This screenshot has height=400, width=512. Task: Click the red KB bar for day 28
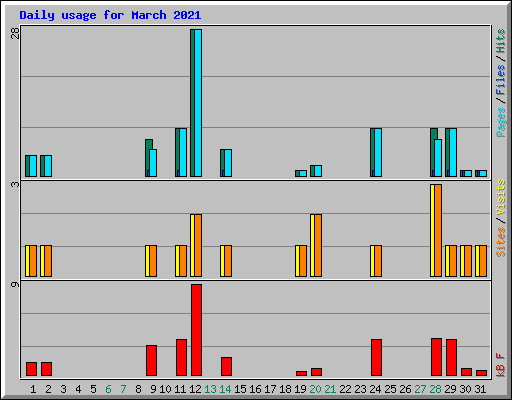(436, 357)
